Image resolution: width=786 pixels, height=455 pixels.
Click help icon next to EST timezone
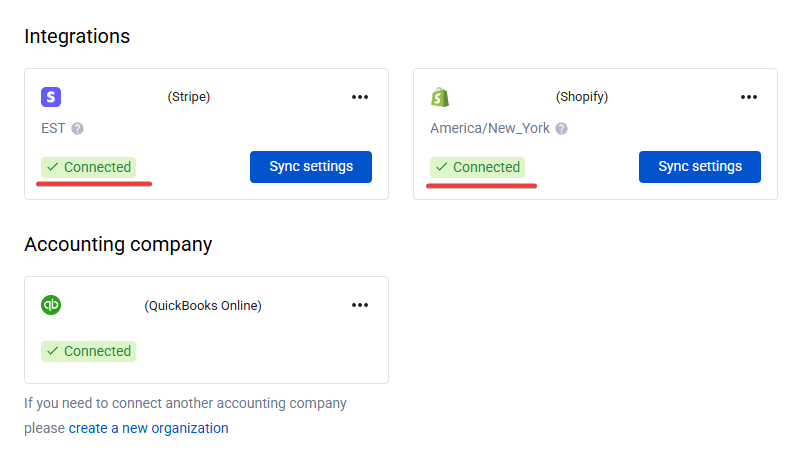point(77,129)
